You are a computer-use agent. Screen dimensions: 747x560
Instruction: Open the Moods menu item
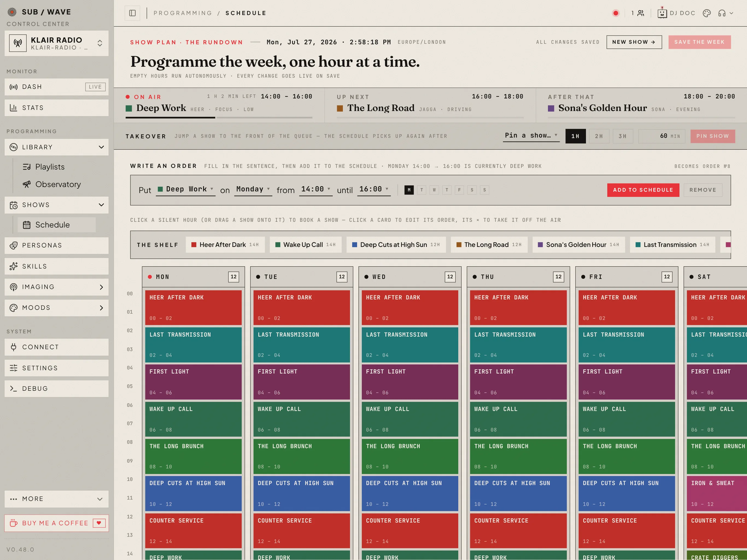coord(56,308)
